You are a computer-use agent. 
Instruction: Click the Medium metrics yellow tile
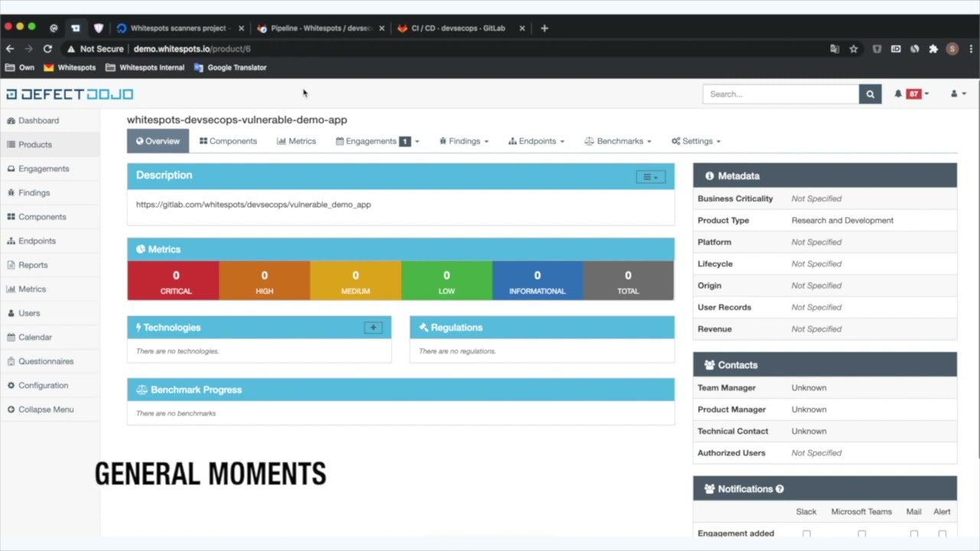click(355, 281)
